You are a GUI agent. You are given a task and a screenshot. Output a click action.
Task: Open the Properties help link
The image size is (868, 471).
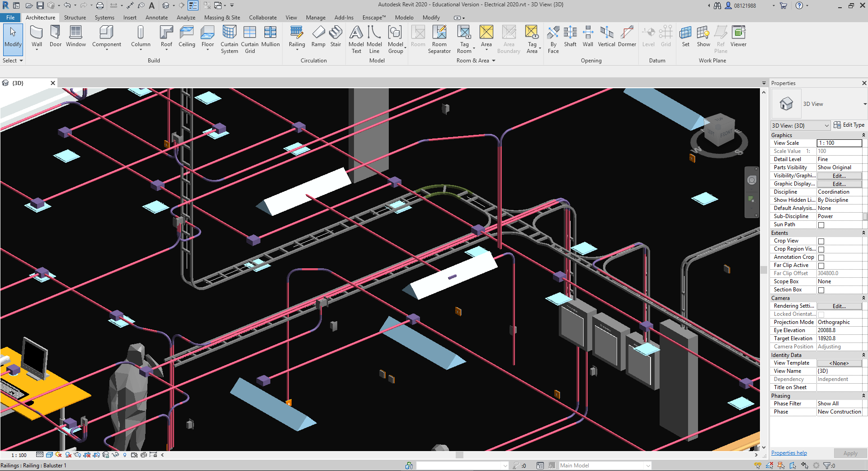[789, 453]
